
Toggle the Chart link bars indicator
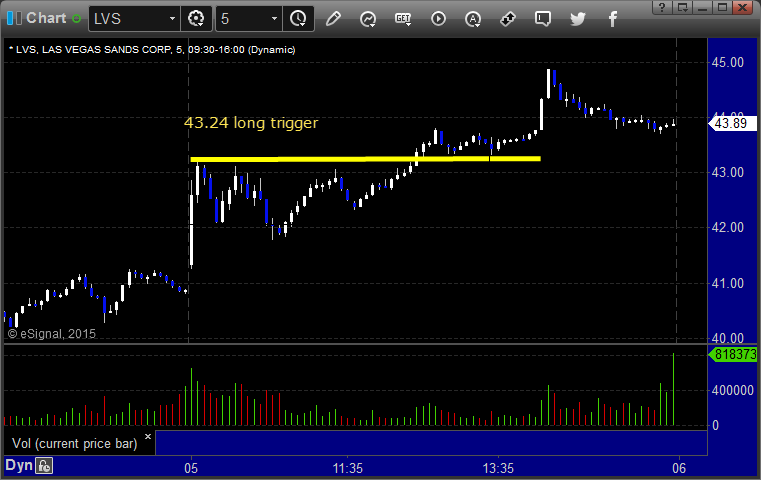[14, 18]
